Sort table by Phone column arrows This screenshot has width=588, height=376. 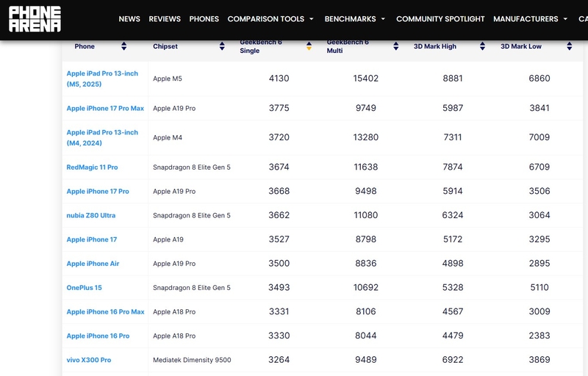[123, 46]
